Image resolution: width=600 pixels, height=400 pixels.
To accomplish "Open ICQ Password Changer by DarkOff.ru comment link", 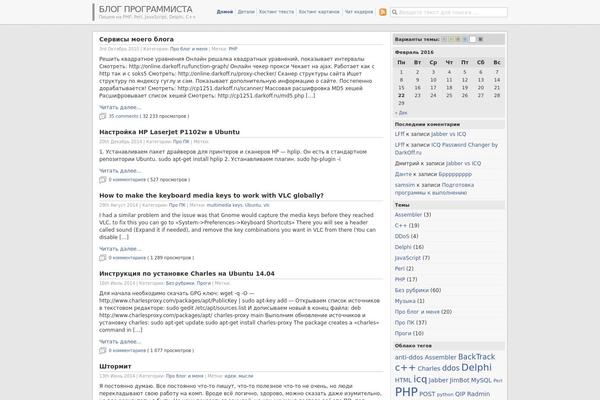I will pyautogui.click(x=446, y=149).
